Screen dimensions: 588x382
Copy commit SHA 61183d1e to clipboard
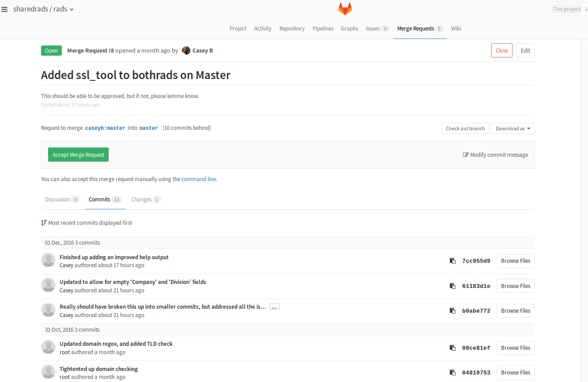(x=452, y=286)
